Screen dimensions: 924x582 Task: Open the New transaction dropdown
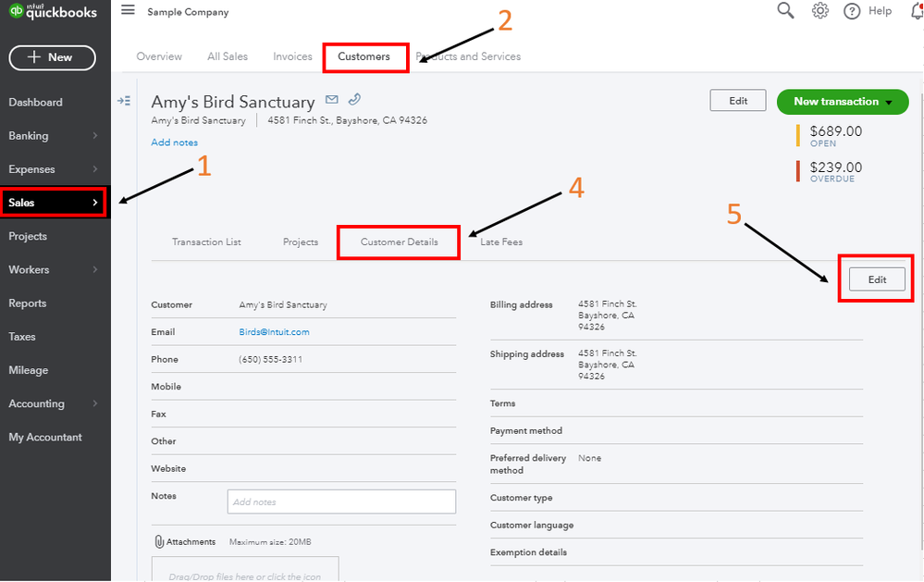(843, 102)
